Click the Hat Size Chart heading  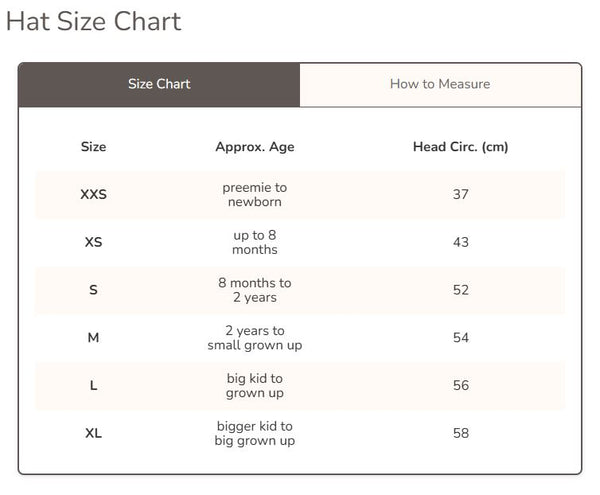[94, 21]
